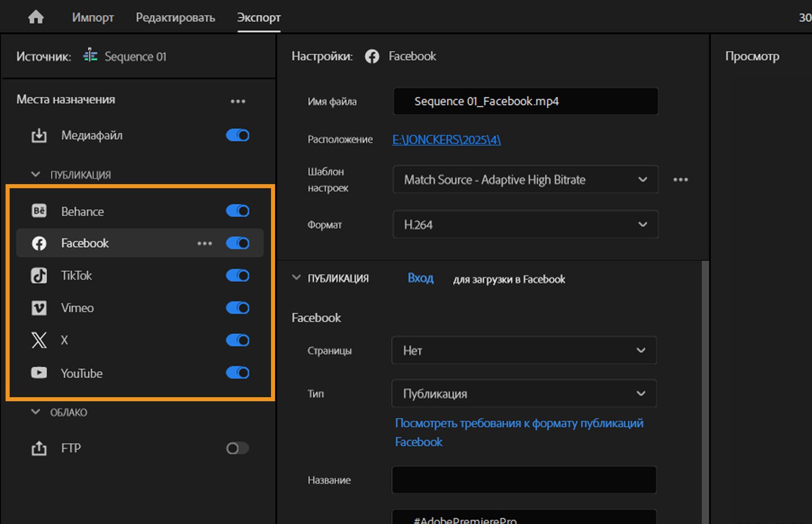Click the Home icon in the toolbar

(x=36, y=17)
